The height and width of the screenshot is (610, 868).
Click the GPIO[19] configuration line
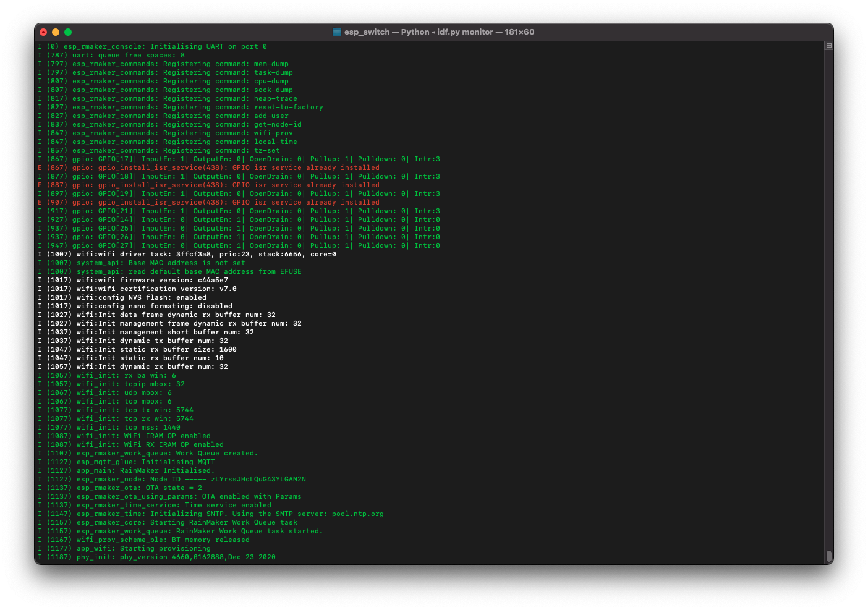pos(239,193)
